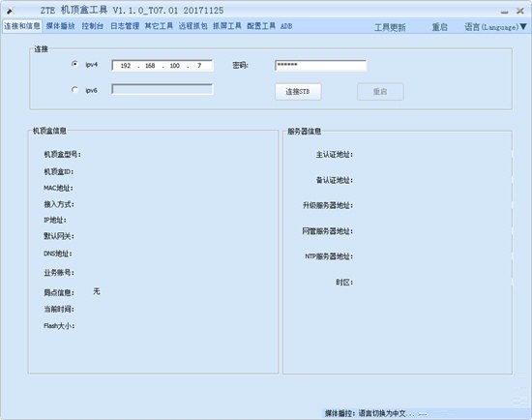Viewport: 532px width, 420px height.
Task: Click 工具更新 in the top bar
Action: point(390,27)
